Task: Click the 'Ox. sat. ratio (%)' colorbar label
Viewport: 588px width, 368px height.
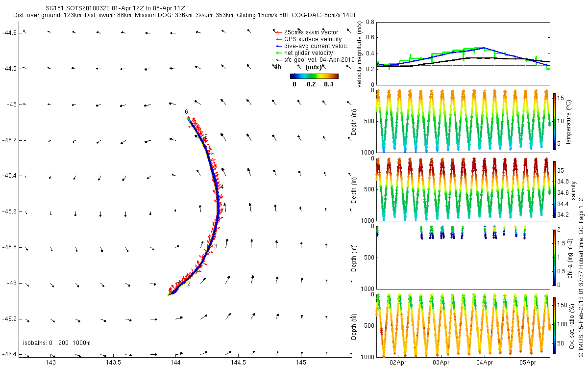Action: tap(572, 326)
